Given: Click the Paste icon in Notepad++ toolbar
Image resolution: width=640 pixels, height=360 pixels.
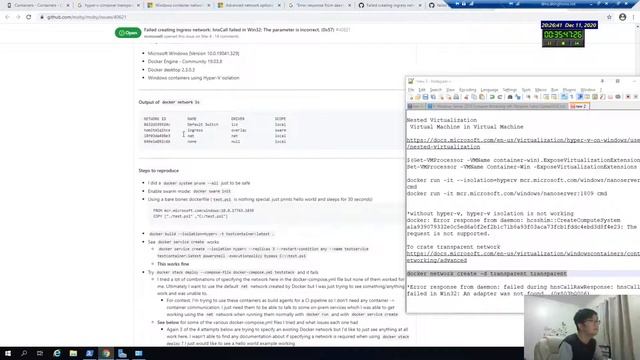Looking at the screenshot, I should tap(482, 97).
